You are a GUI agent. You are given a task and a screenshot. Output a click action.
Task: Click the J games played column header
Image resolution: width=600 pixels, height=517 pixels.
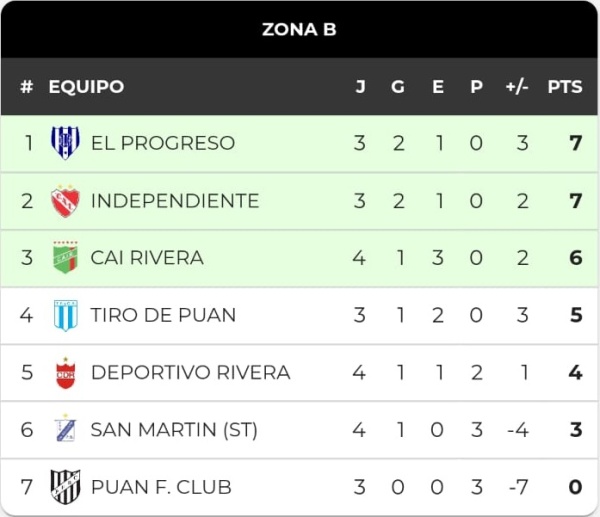click(360, 87)
